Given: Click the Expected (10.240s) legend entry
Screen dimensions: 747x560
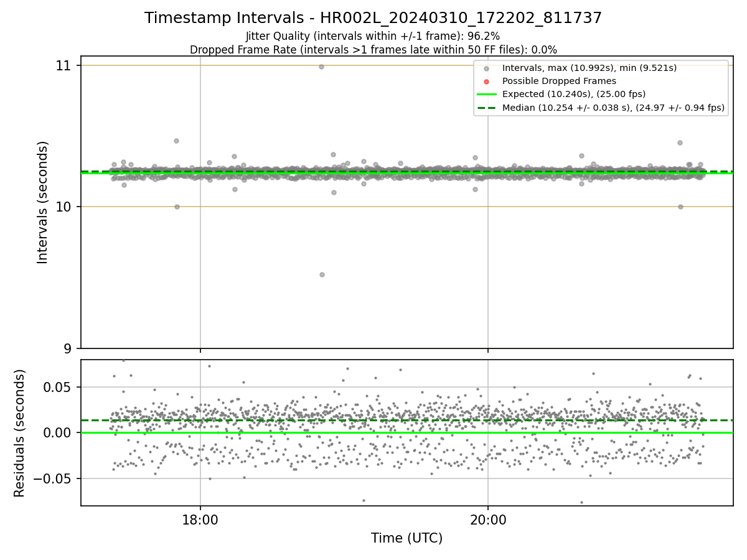Looking at the screenshot, I should tap(573, 94).
